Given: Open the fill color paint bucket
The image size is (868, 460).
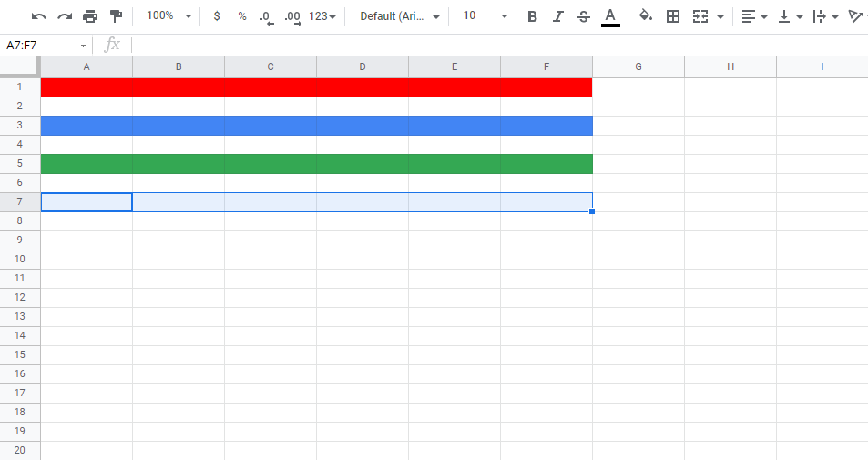Looking at the screenshot, I should (646, 16).
